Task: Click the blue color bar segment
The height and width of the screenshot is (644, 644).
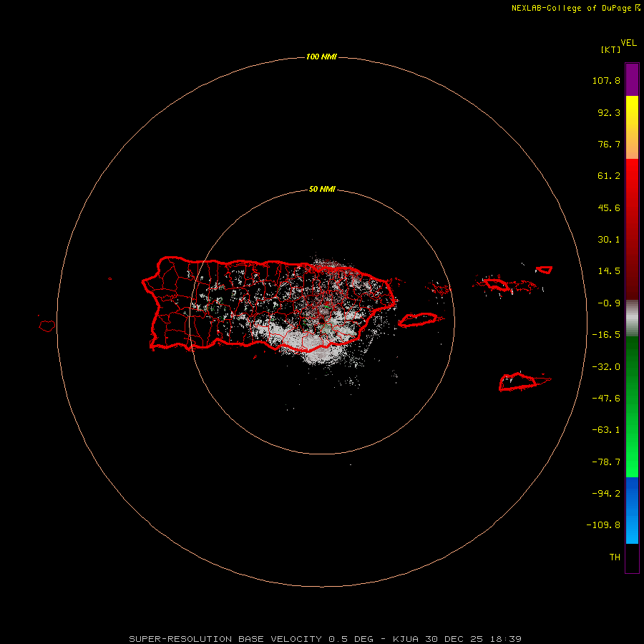Action: 632,510
